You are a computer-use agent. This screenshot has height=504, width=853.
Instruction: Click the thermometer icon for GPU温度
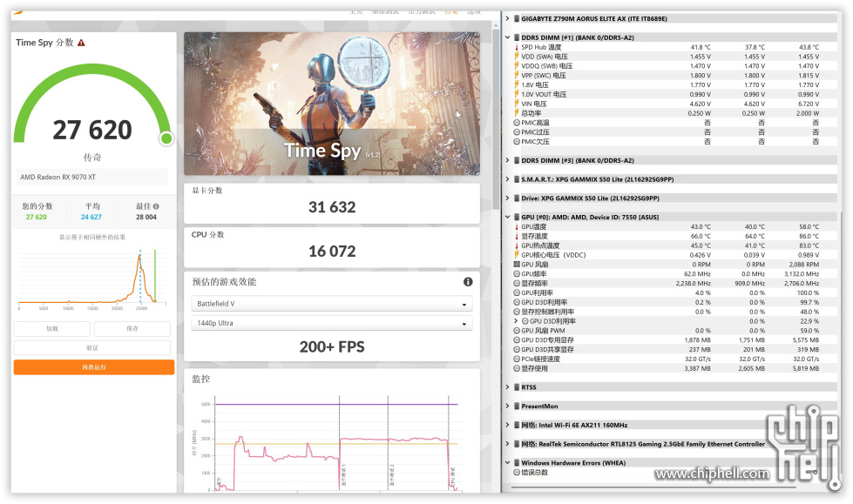[517, 226]
